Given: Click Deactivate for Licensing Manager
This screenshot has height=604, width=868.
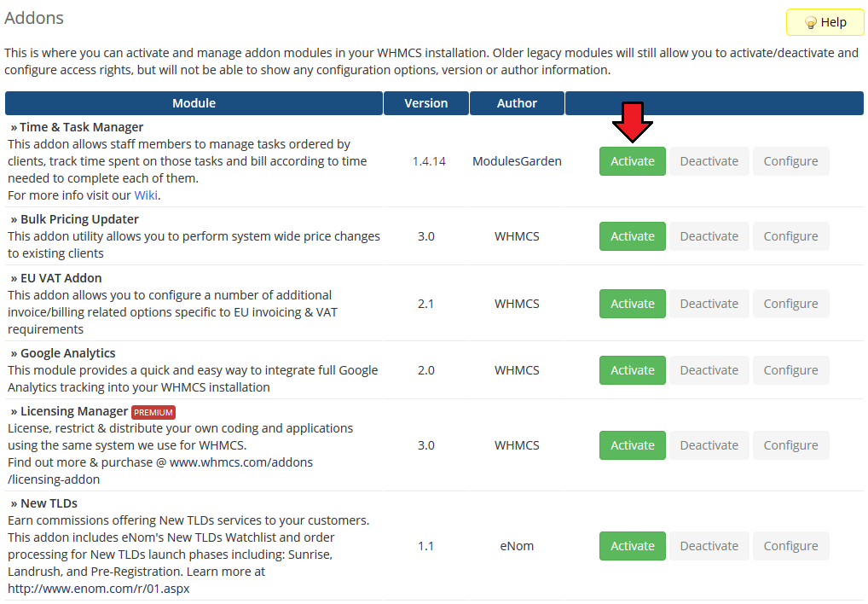Looking at the screenshot, I should (709, 445).
